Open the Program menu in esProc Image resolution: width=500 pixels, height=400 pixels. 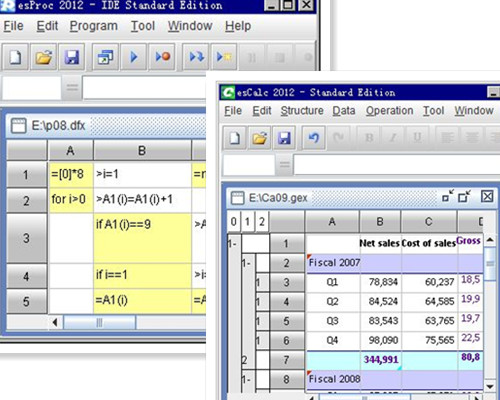tap(94, 26)
